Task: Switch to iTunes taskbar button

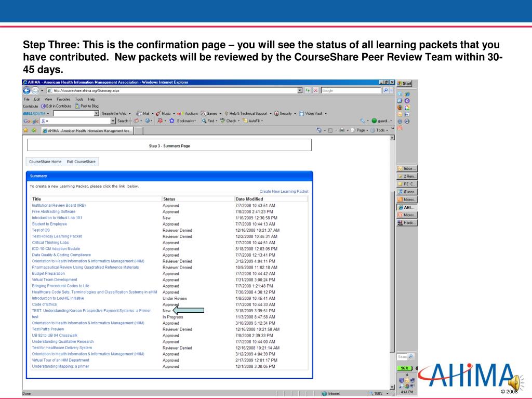Action: coord(407,192)
